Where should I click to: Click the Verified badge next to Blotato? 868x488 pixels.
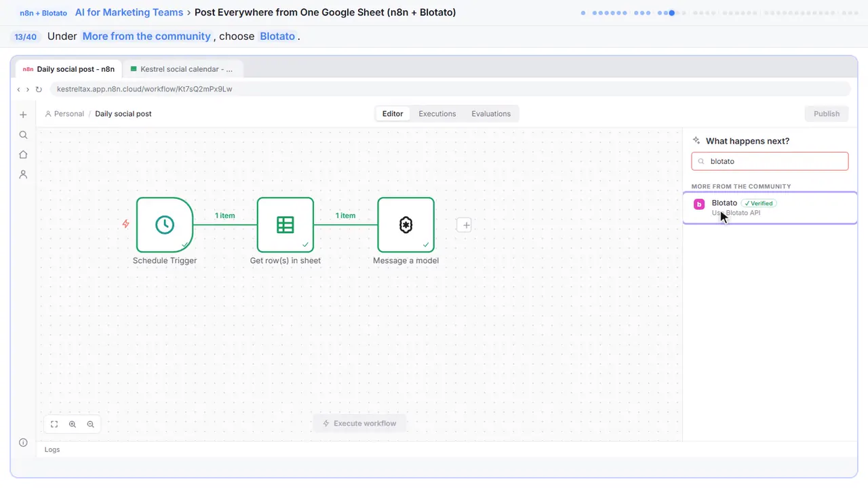pos(759,203)
